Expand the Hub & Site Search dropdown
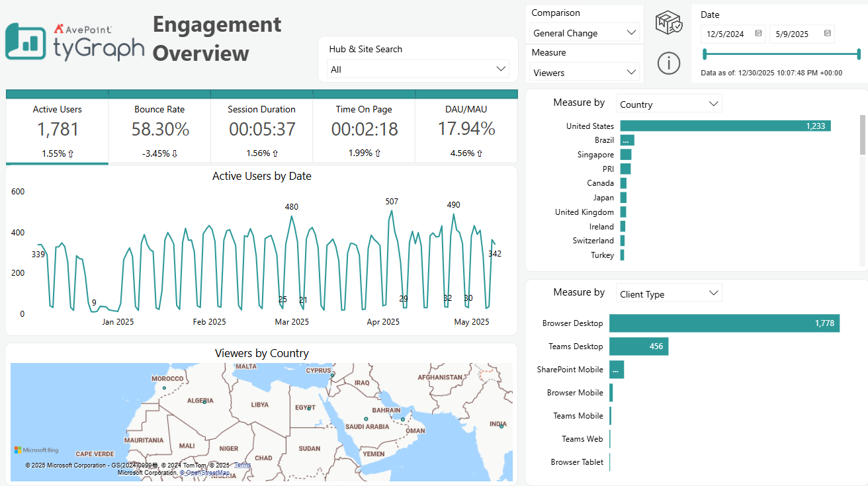This screenshot has height=486, width=868. (417, 68)
